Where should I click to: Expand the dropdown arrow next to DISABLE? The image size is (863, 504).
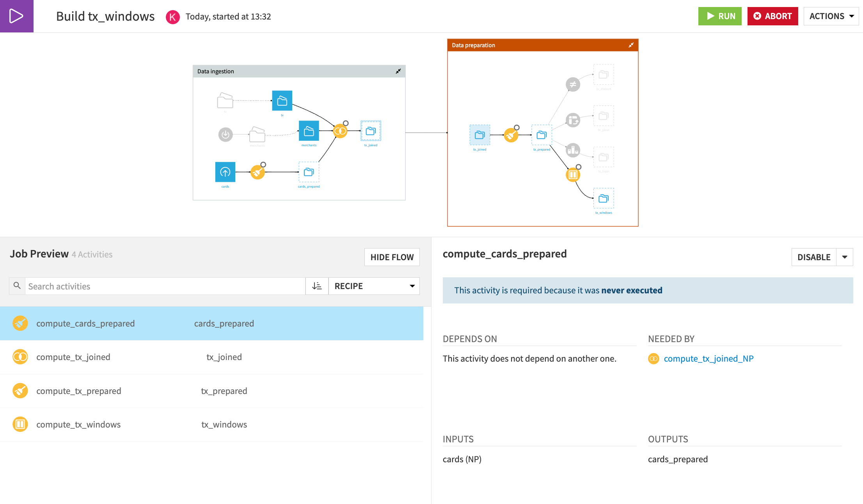(x=845, y=257)
